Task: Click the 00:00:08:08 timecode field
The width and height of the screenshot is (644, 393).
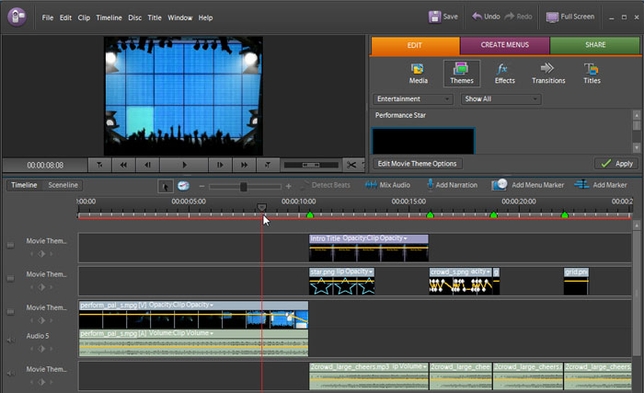Action: [x=45, y=165]
